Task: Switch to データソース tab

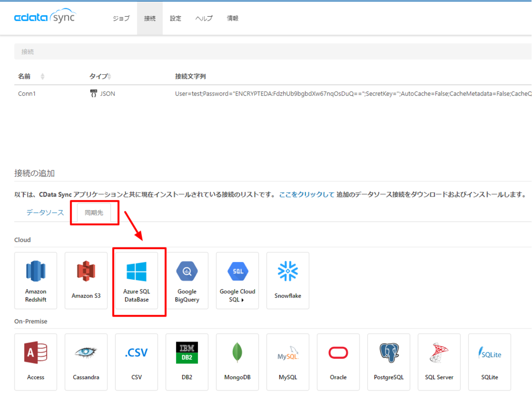Action: (45, 213)
